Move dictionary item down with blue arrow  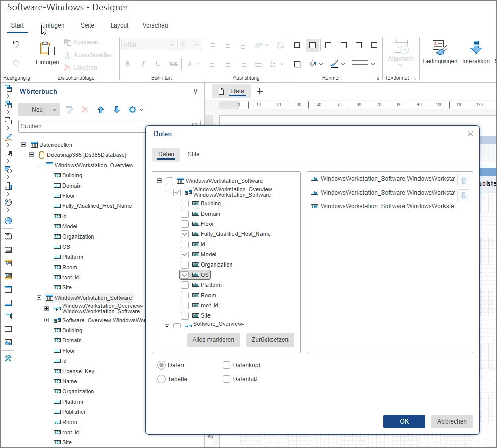coord(117,110)
